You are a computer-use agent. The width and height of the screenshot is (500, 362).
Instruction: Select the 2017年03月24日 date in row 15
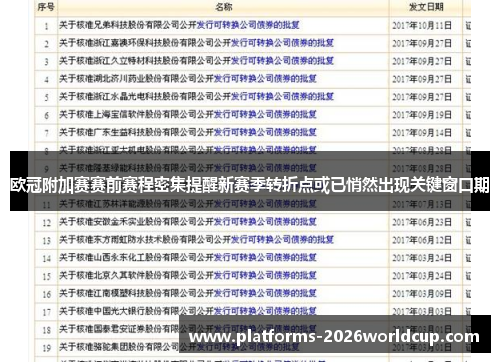pos(422,276)
